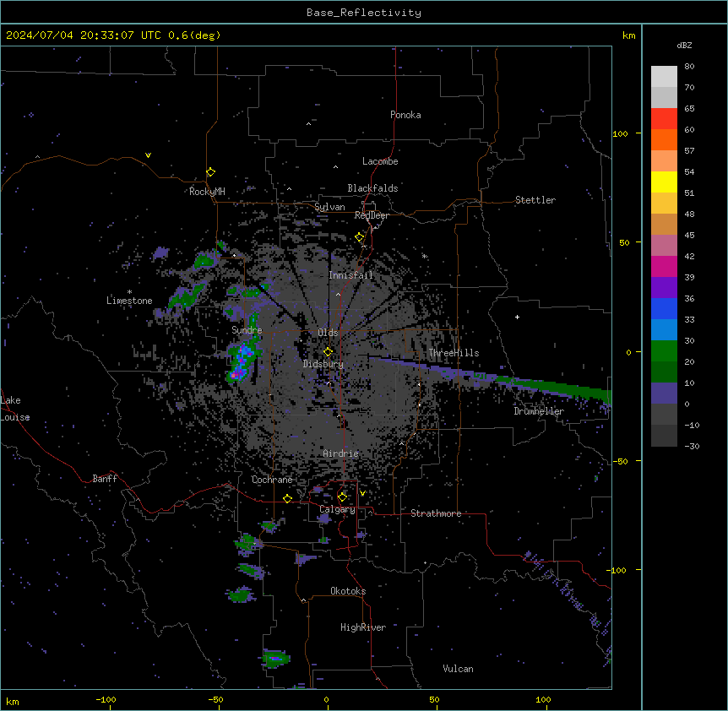Click the Strathmore label
The width and height of the screenshot is (728, 711).
[x=436, y=513]
